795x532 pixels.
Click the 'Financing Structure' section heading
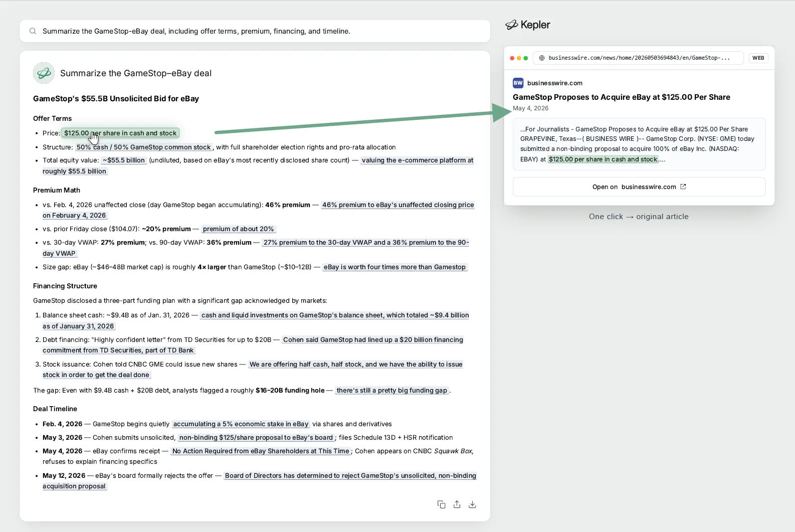[x=65, y=286]
